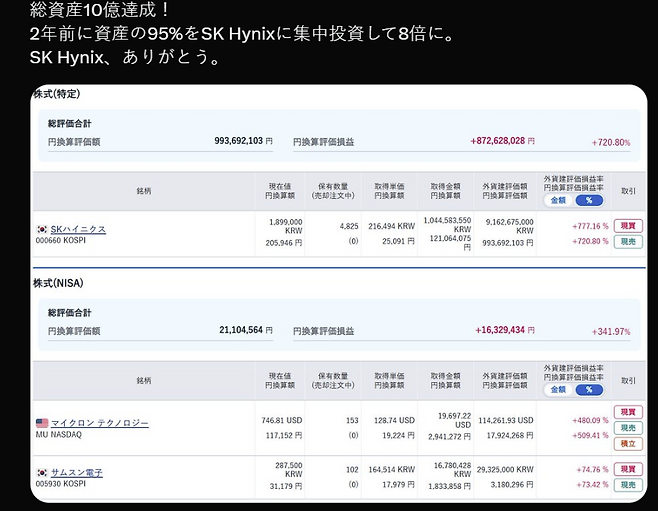This screenshot has width=658, height=511.
Task: Click the 取引 column header in 特定 table
Action: (x=628, y=191)
